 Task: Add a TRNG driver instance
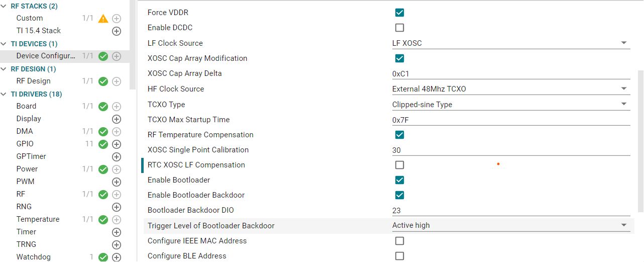pos(116,245)
